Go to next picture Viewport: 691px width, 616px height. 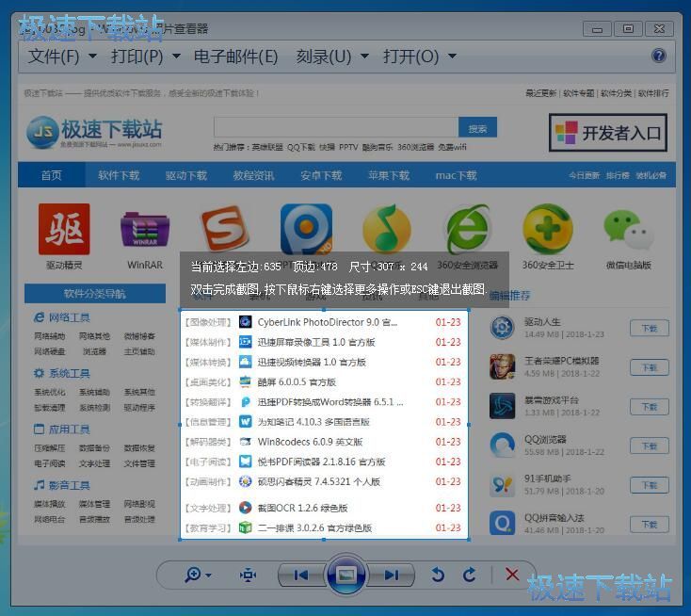click(x=392, y=575)
